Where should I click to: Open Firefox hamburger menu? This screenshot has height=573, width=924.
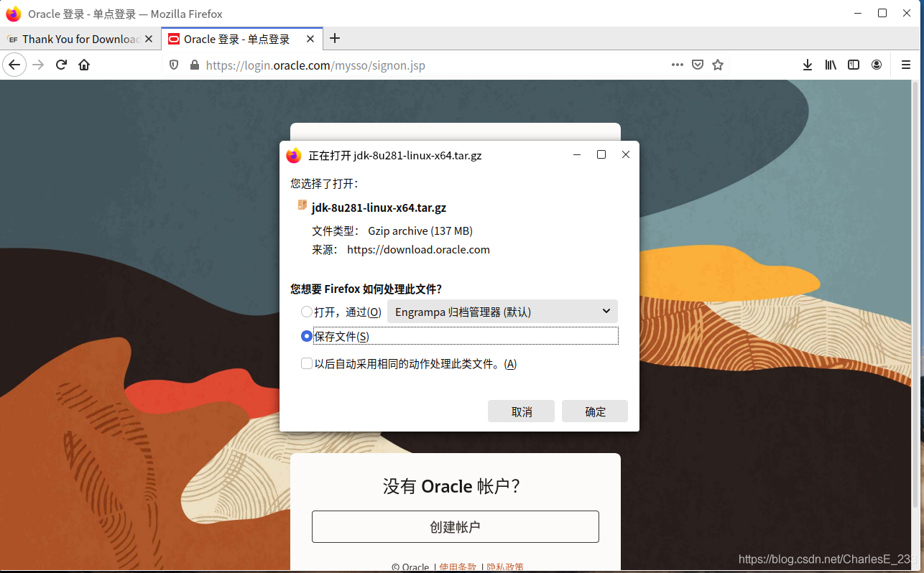point(906,65)
